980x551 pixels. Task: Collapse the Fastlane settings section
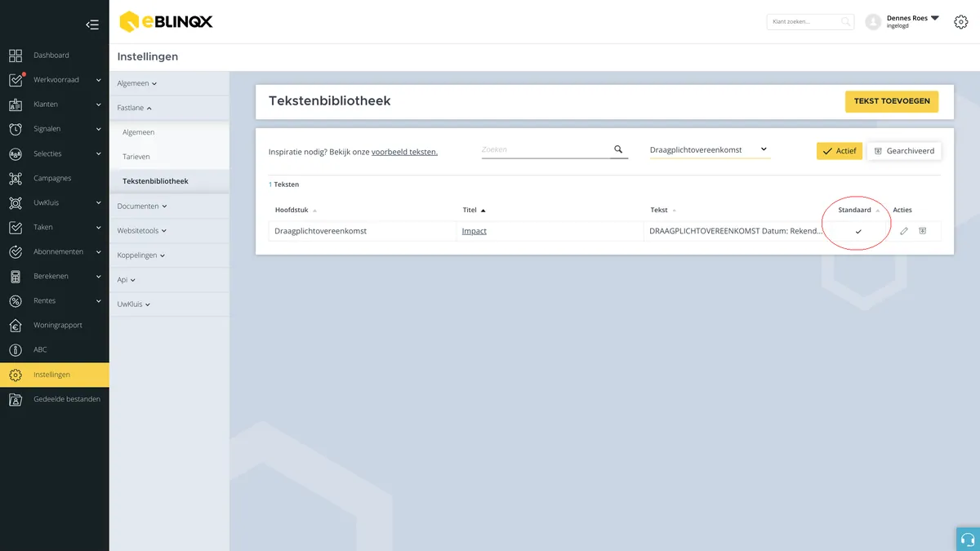tap(135, 108)
